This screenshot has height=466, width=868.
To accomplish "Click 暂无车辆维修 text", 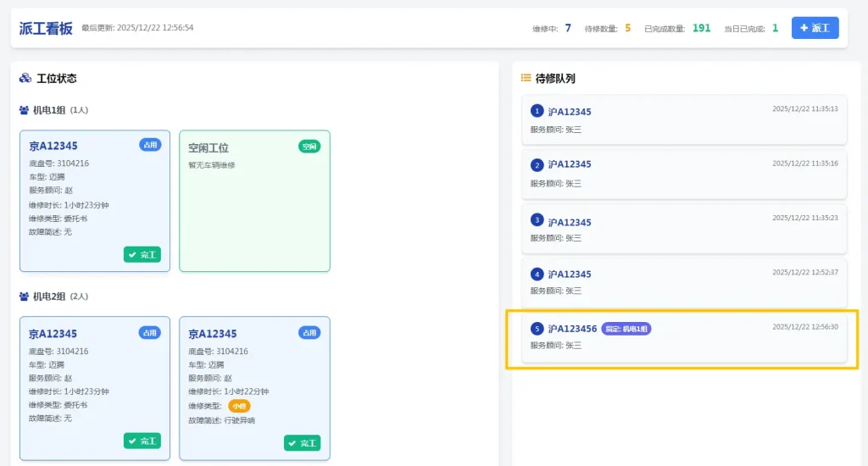I will [x=211, y=165].
